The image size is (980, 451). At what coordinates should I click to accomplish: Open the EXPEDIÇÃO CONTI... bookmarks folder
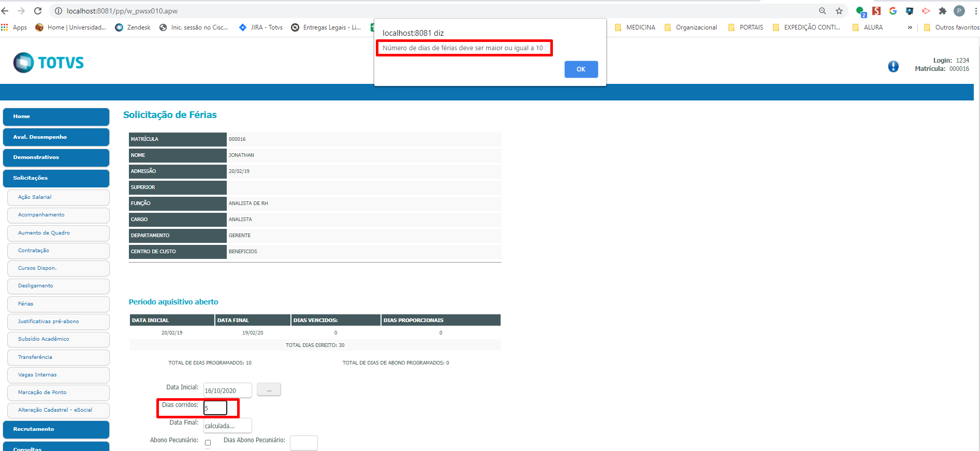point(807,27)
